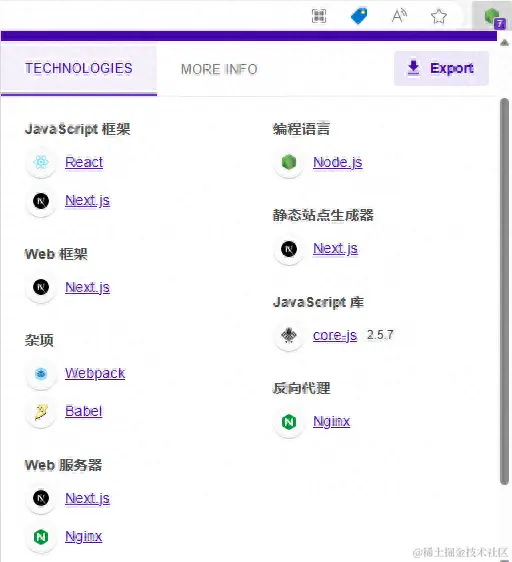Screen dimensions: 512x562
Task: Click the Nginx icon under 反向代理
Action: coord(289,422)
